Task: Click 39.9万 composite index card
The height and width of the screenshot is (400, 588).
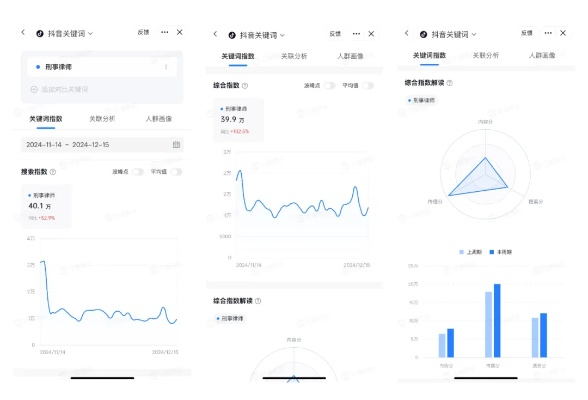Action: (238, 120)
